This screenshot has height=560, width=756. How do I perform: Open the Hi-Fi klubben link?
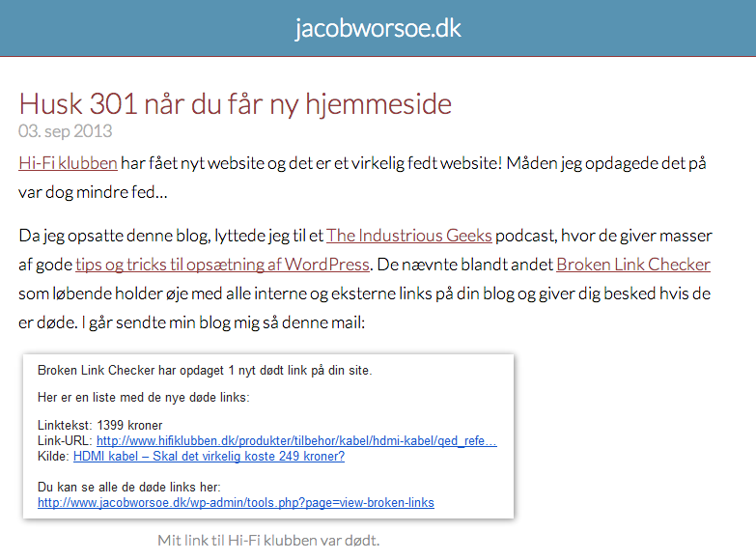(68, 163)
